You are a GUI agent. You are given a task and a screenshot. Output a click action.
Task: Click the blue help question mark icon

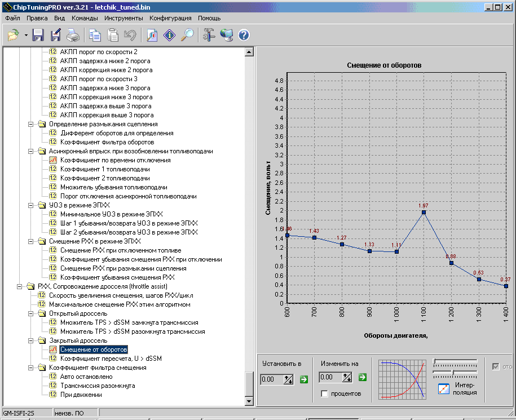244,36
